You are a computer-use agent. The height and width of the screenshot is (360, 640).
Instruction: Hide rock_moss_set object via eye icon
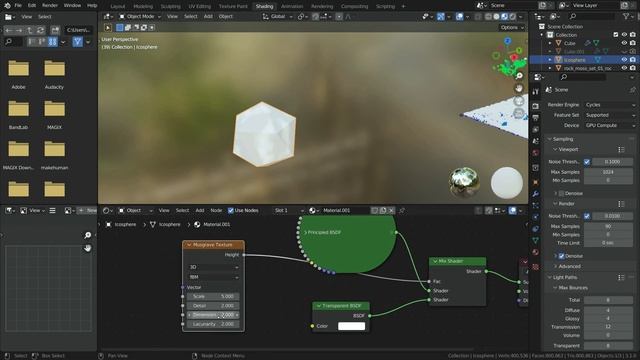[x=624, y=68]
